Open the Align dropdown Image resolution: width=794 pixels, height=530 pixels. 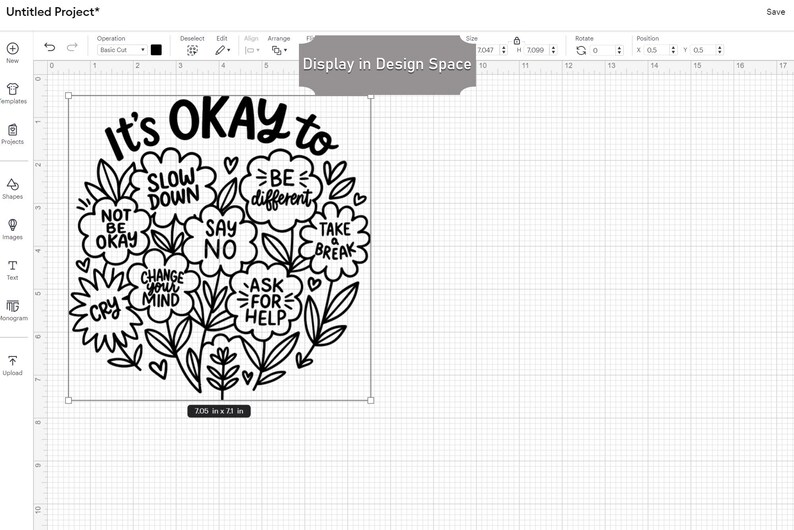(252, 50)
